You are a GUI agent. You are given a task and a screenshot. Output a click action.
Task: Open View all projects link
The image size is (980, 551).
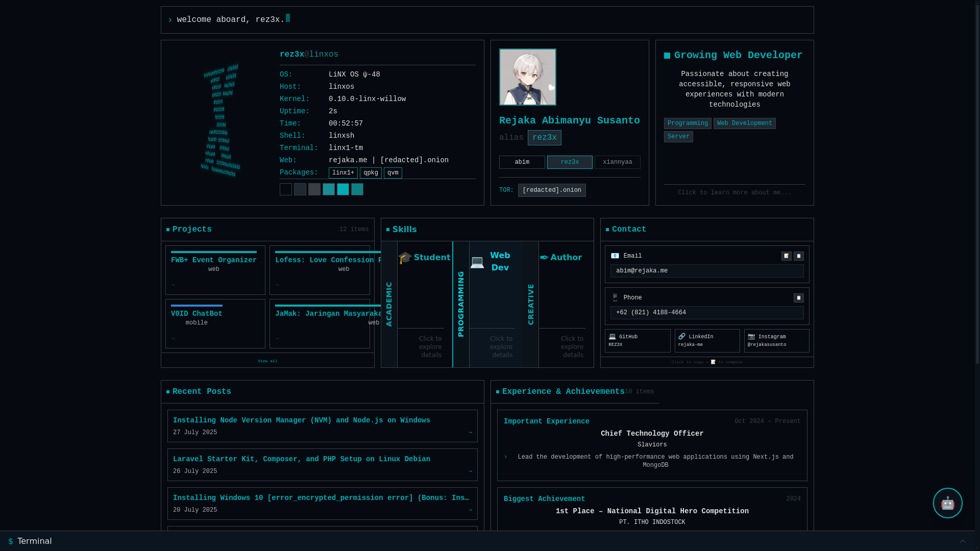[x=267, y=361]
